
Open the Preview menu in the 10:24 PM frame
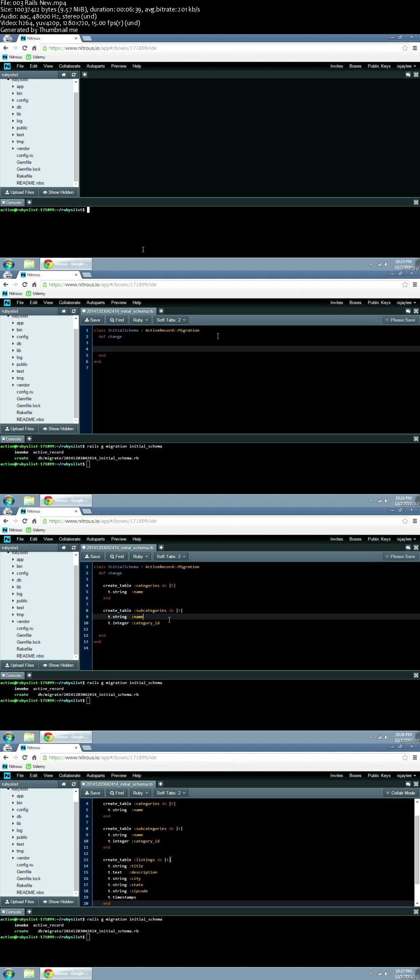pos(119,303)
